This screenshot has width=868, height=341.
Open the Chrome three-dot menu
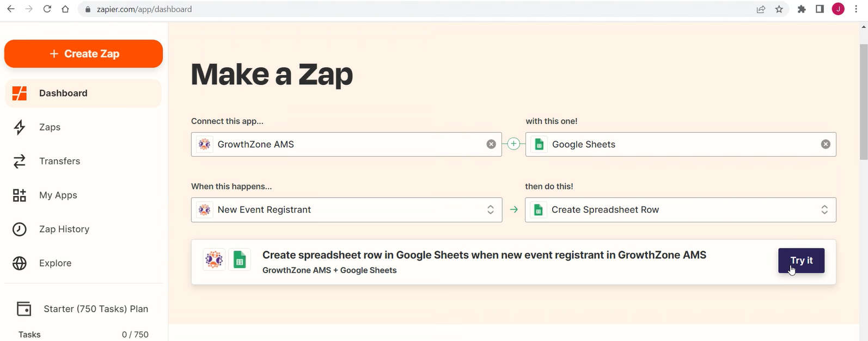click(856, 9)
